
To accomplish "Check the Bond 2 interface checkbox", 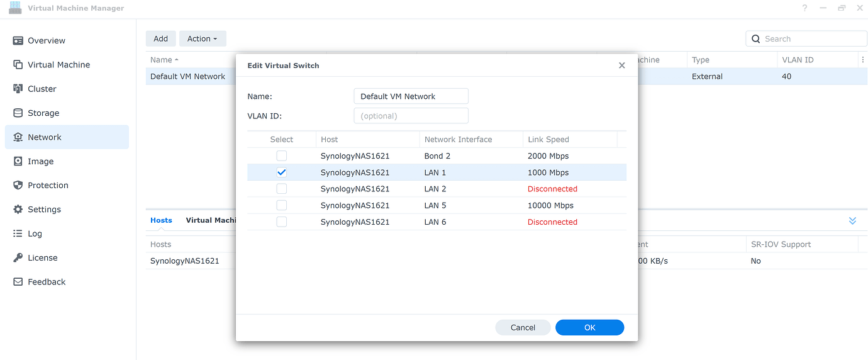I will [x=281, y=156].
